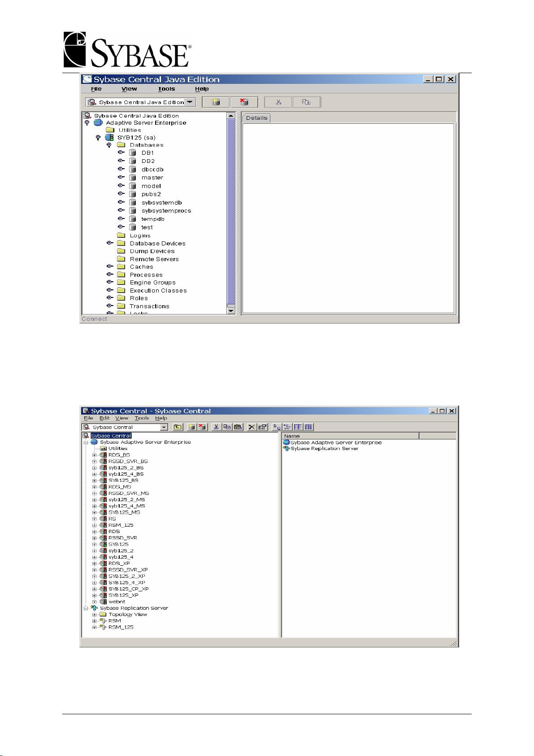Select the sybsystemprocs database

pyautogui.click(x=166, y=211)
